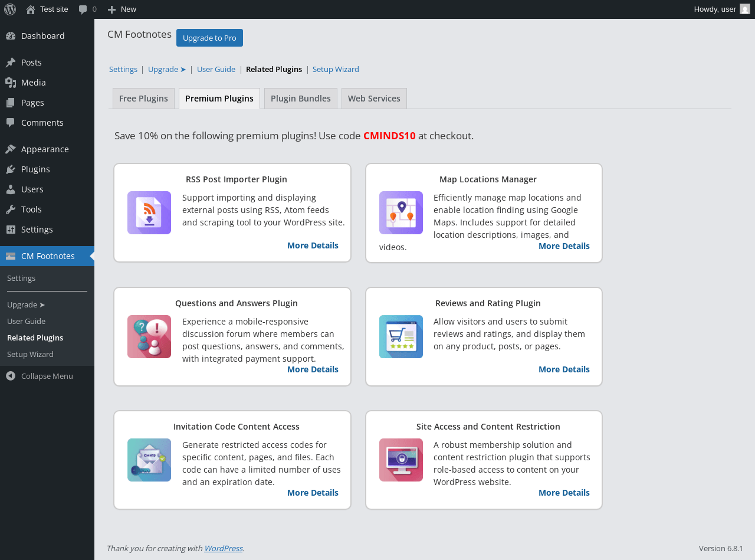Screen dimensions: 755x560
Task: Click the Site Access and Content Restriction icon
Action: point(401,460)
